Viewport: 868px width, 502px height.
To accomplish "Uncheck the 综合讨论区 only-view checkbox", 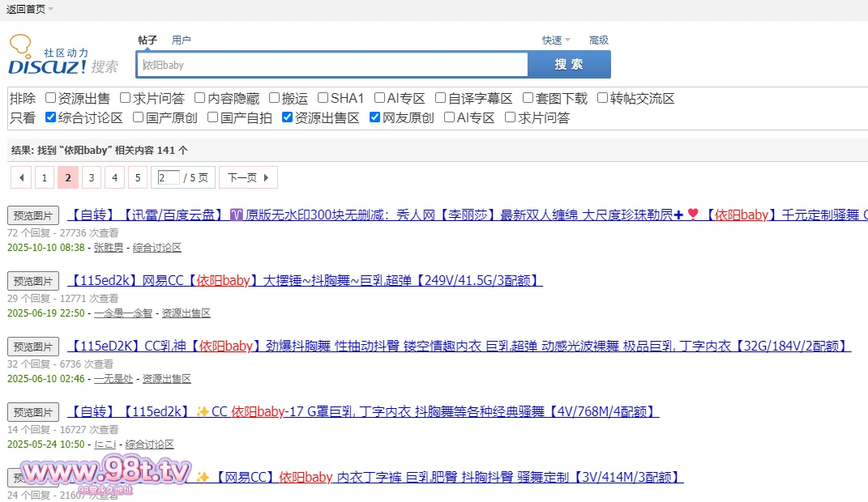I will (51, 117).
